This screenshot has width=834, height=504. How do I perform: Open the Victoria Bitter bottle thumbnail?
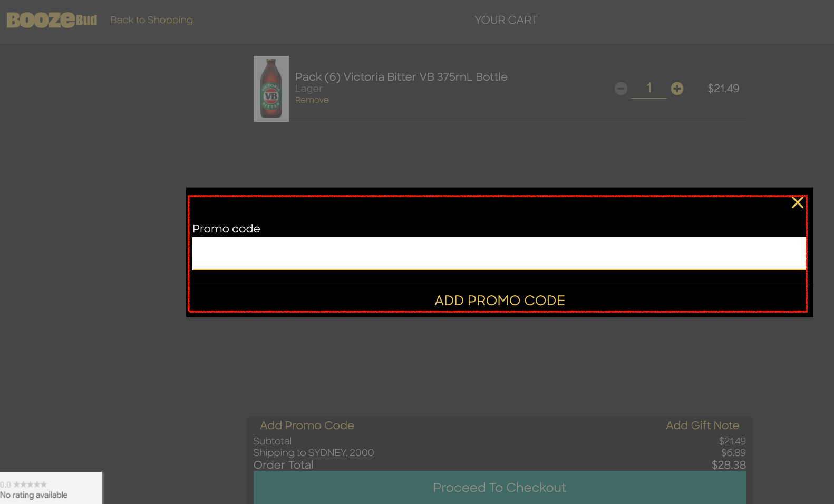[x=271, y=89]
